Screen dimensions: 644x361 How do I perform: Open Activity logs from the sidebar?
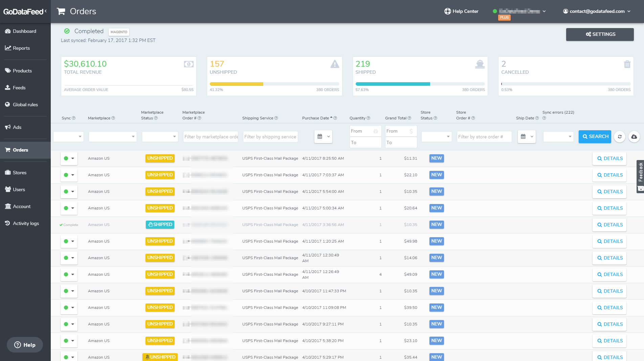[26, 223]
